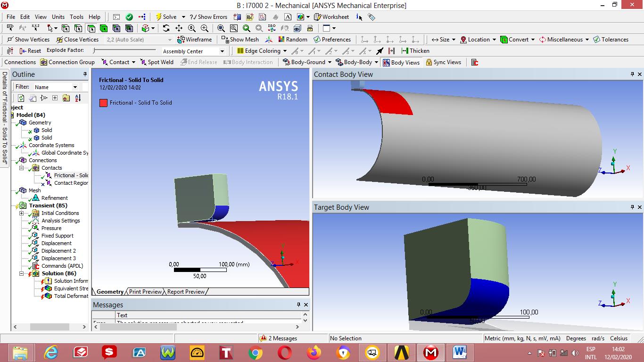The width and height of the screenshot is (644, 362).
Task: Set the ISO isometric view
Action: pyautogui.click(x=272, y=28)
